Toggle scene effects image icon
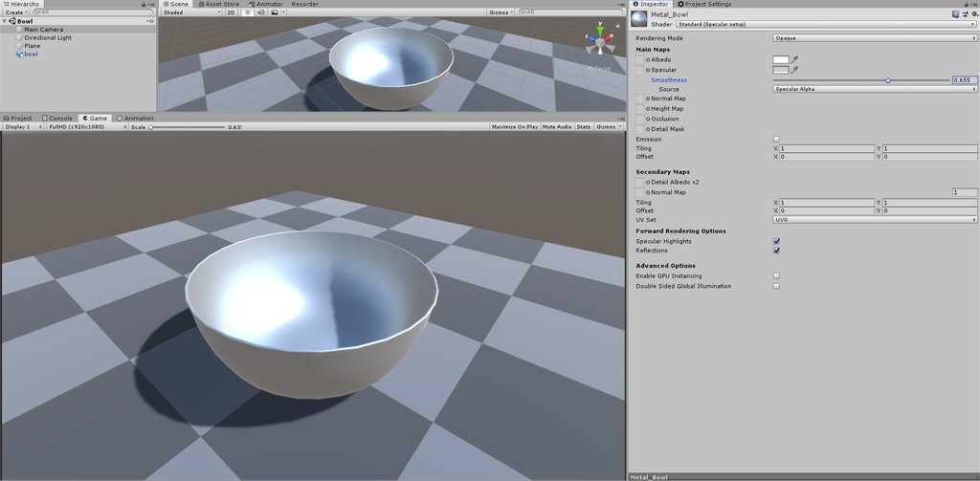 point(274,11)
